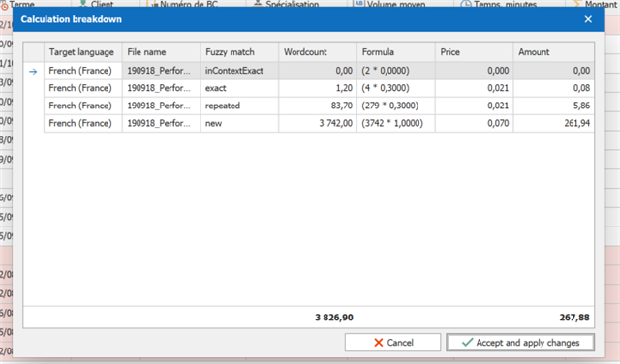Sort by File name column header

click(162, 52)
